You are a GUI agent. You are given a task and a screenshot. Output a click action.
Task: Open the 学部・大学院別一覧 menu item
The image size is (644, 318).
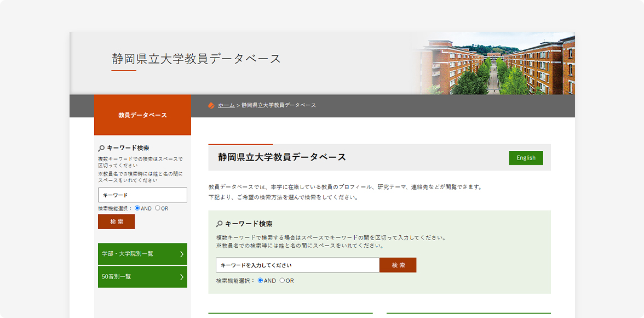[x=142, y=254]
